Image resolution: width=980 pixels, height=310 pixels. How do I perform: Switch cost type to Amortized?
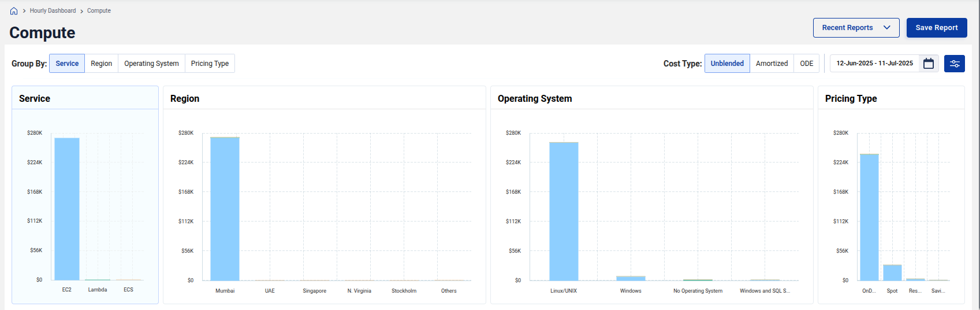tap(772, 64)
